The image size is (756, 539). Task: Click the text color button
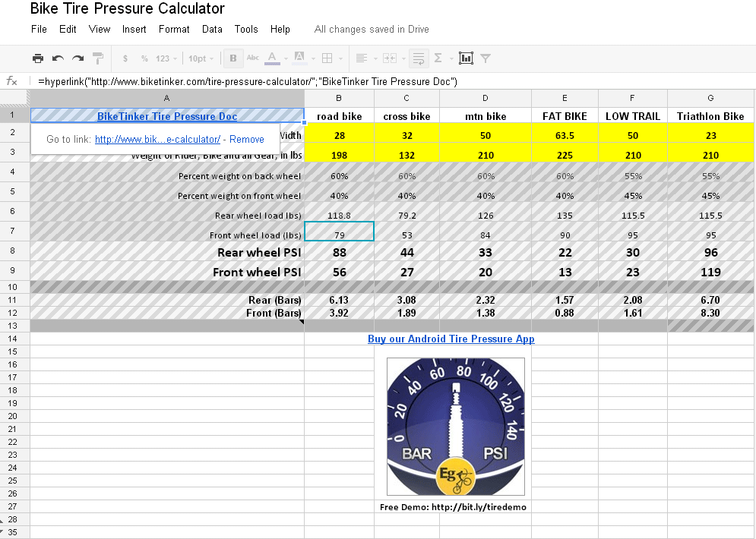click(272, 58)
